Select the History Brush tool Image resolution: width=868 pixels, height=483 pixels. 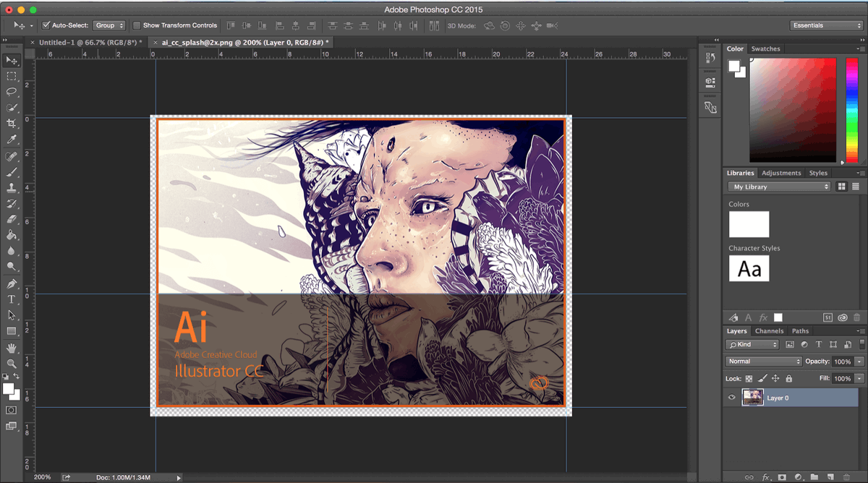click(x=12, y=205)
